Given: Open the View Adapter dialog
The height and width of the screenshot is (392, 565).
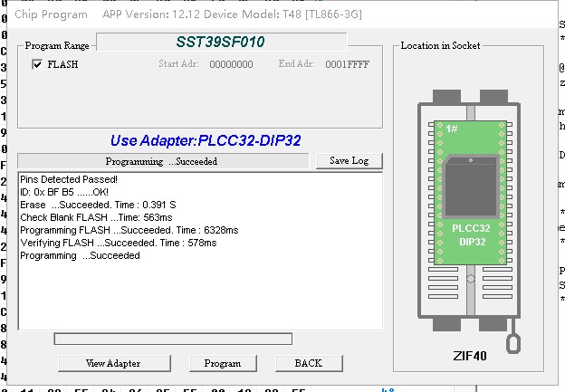Looking at the screenshot, I should pyautogui.click(x=113, y=363).
